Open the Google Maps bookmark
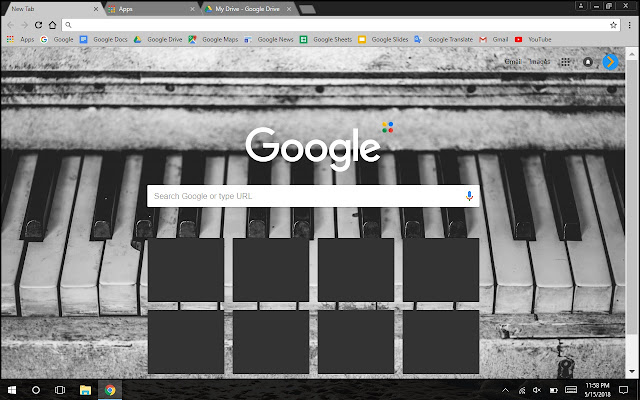This screenshot has width=640, height=400. coord(213,39)
